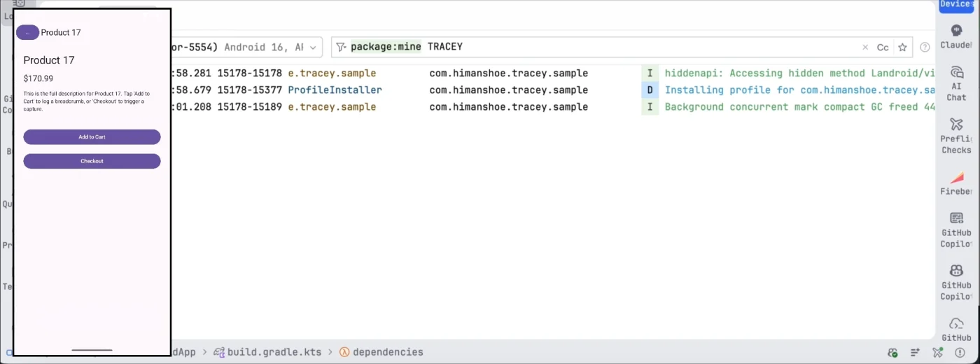Open Logcat filter help question mark icon
This screenshot has height=364, width=980.
[925, 48]
